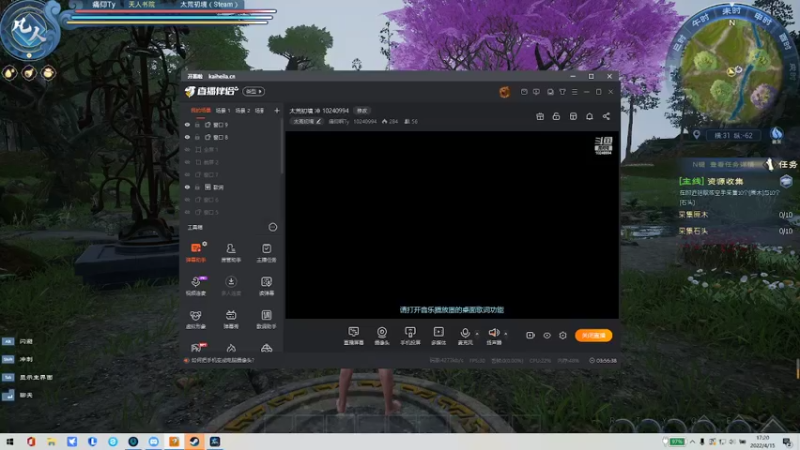Open the camera help link at bottom left
800x450 pixels.
(219, 360)
